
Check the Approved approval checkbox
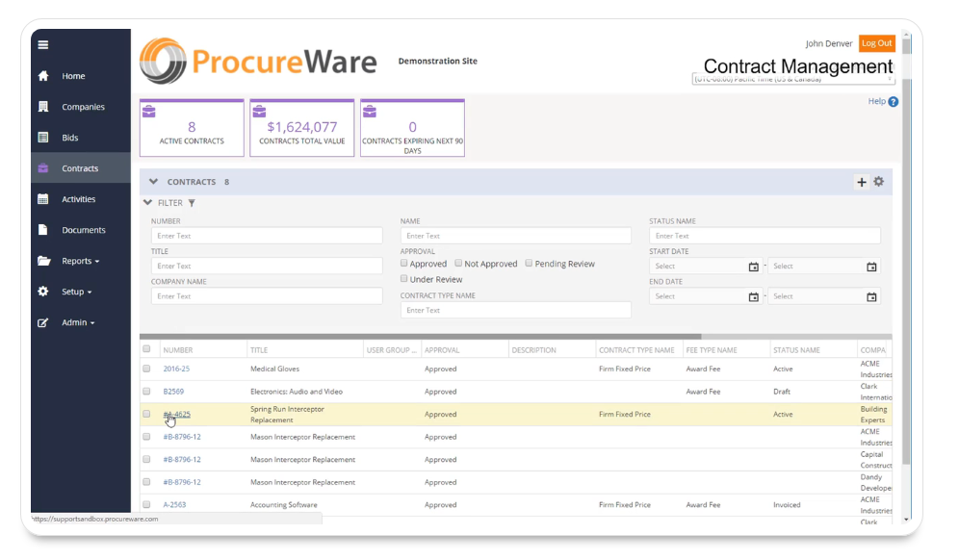pos(404,264)
